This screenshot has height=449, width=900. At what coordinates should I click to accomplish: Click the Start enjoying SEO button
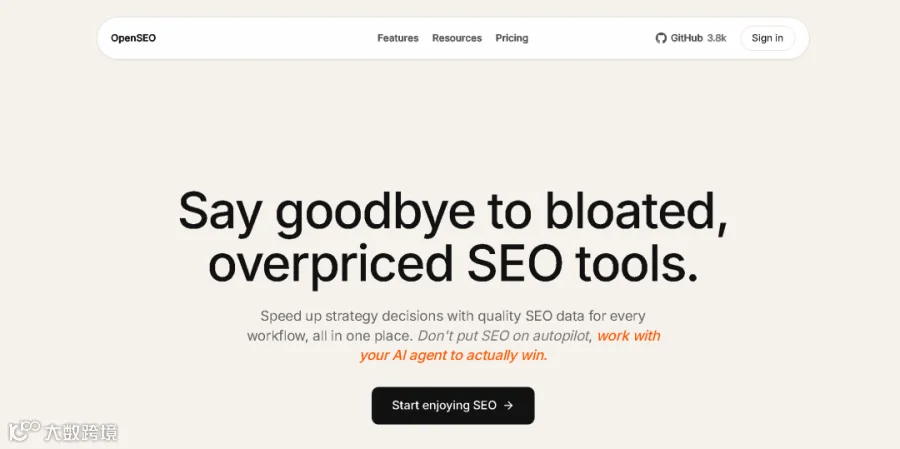pyautogui.click(x=453, y=405)
